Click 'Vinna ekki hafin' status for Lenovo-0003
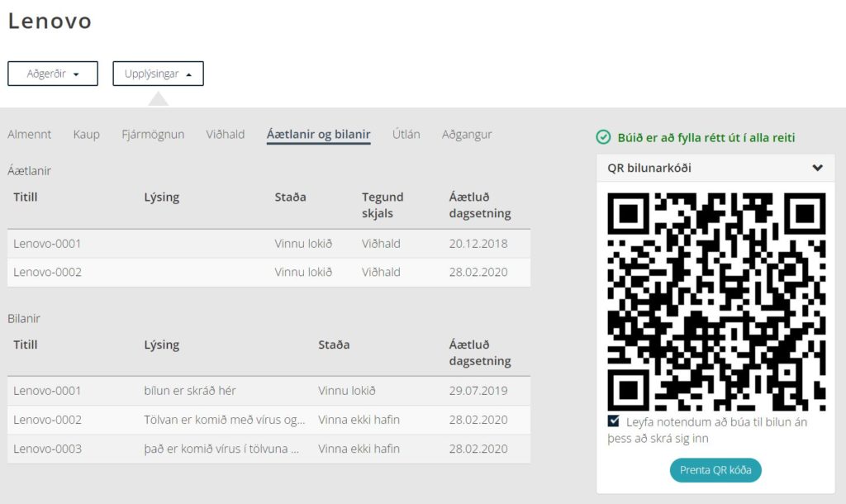 (x=359, y=449)
